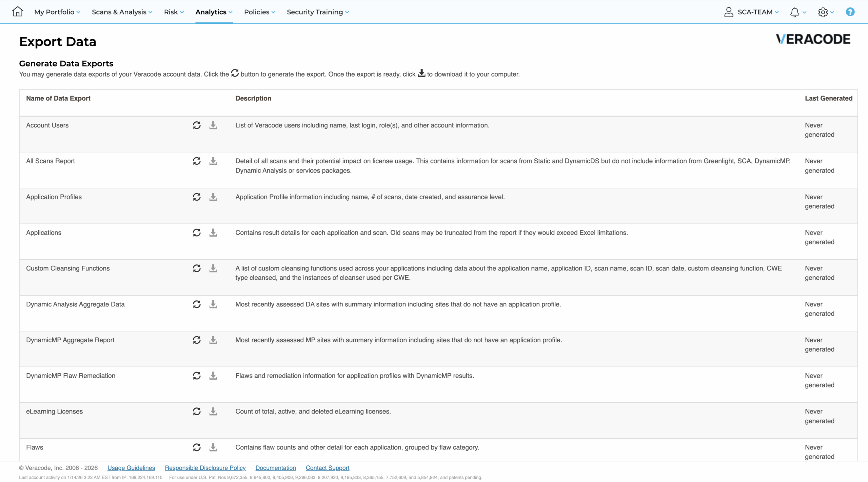Generate the Account Users export
This screenshot has height=482, width=868.
coord(197,125)
